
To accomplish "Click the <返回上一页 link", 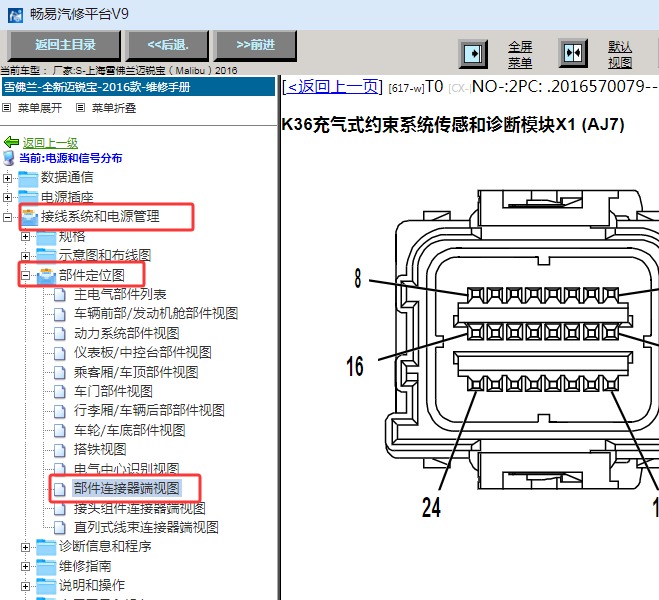I will click(x=332, y=87).
